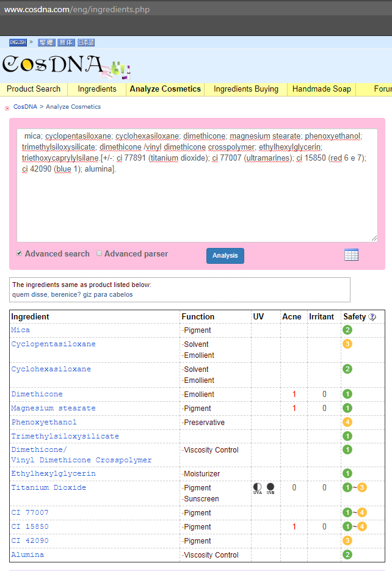Click Alumina's green safety rating 2
This screenshot has height=571, width=392.
(x=347, y=555)
